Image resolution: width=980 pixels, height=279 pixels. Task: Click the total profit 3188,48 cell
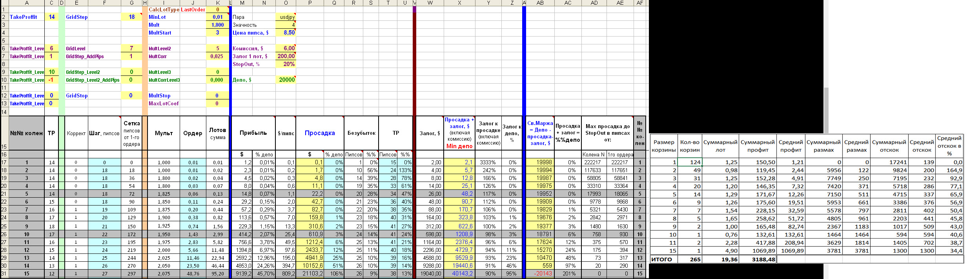click(758, 259)
